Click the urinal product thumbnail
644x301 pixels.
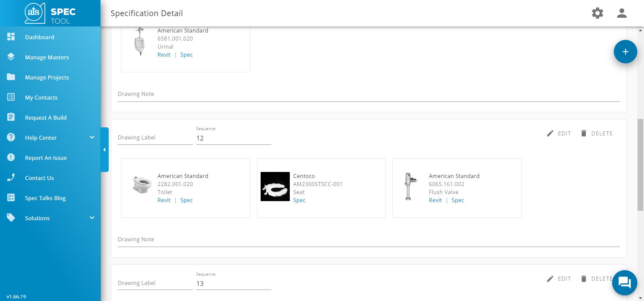pyautogui.click(x=140, y=42)
